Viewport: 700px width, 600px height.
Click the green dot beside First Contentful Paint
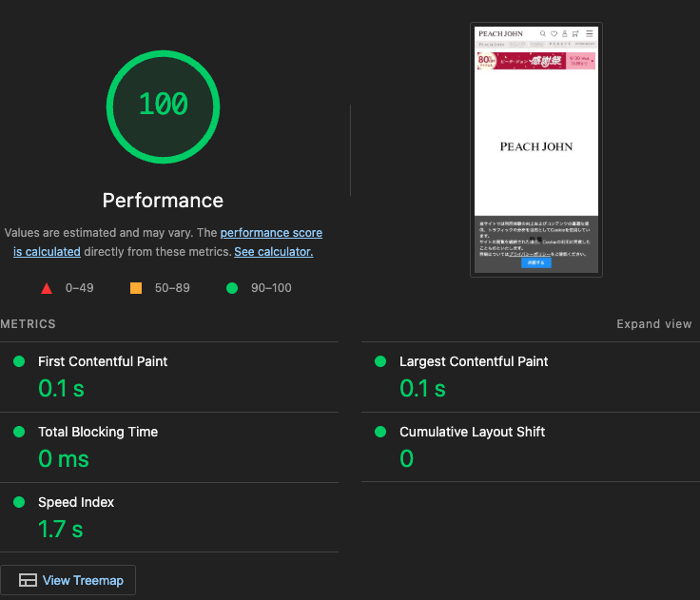pos(19,361)
